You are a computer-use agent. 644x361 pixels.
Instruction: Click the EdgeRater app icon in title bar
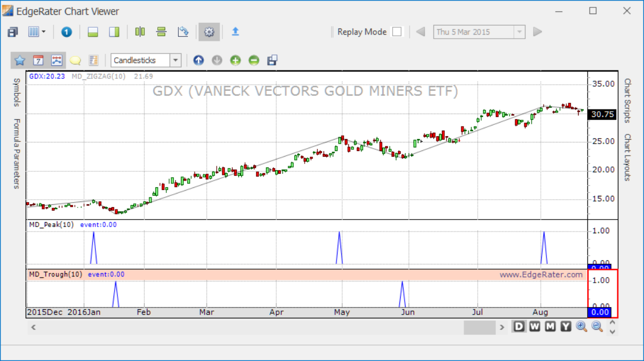(x=7, y=11)
